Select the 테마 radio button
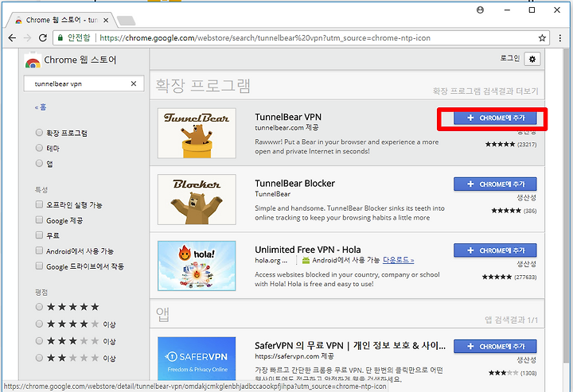 pos(39,148)
